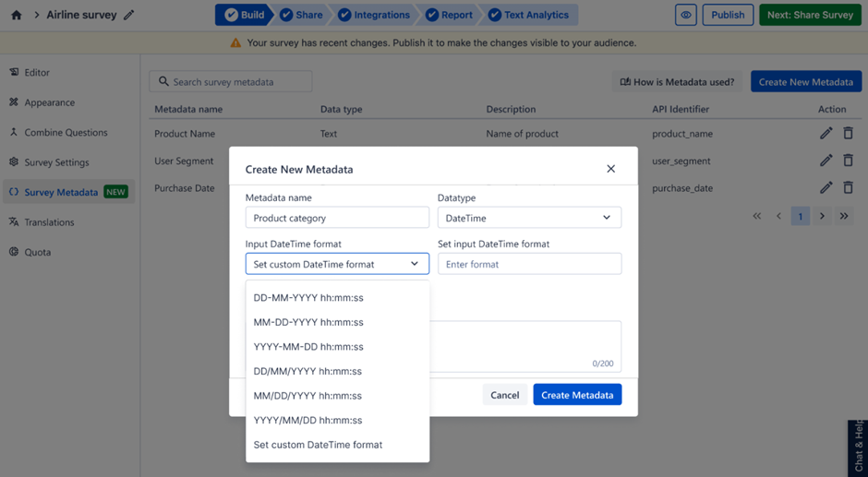Click the eye preview icon button
This screenshot has width=868, height=477.
point(686,15)
